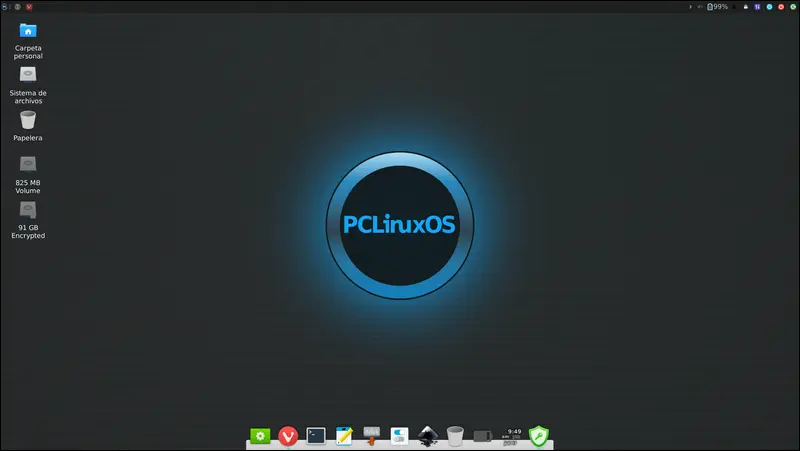Click the dock icon with the orange figure
The width and height of the screenshot is (800, 451).
pyautogui.click(x=371, y=436)
